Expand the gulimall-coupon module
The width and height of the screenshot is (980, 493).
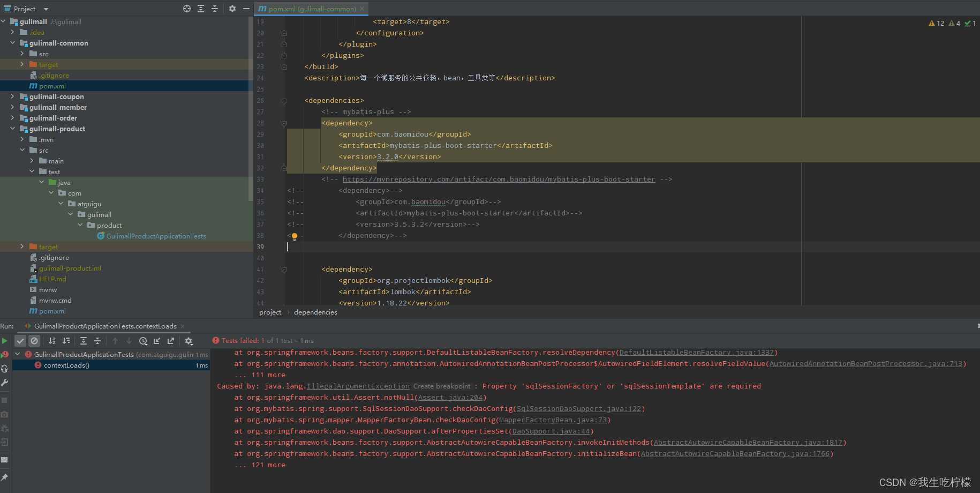coord(13,96)
